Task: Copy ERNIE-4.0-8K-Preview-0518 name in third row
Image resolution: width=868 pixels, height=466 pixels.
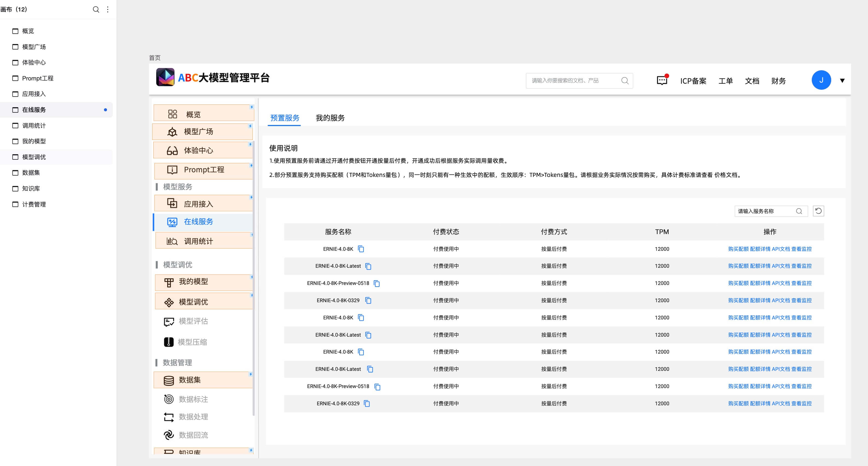Action: point(377,284)
